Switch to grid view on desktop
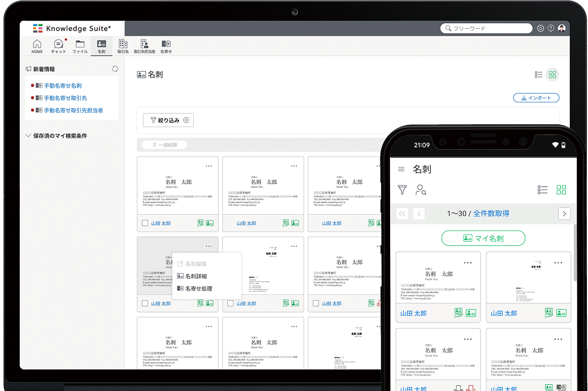The height and width of the screenshot is (391, 588). click(553, 75)
